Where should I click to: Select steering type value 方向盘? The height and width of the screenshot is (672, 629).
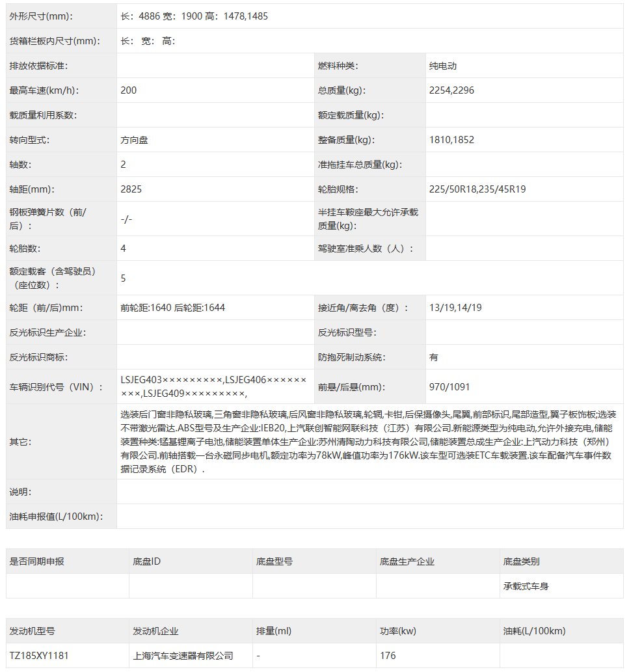coord(135,140)
